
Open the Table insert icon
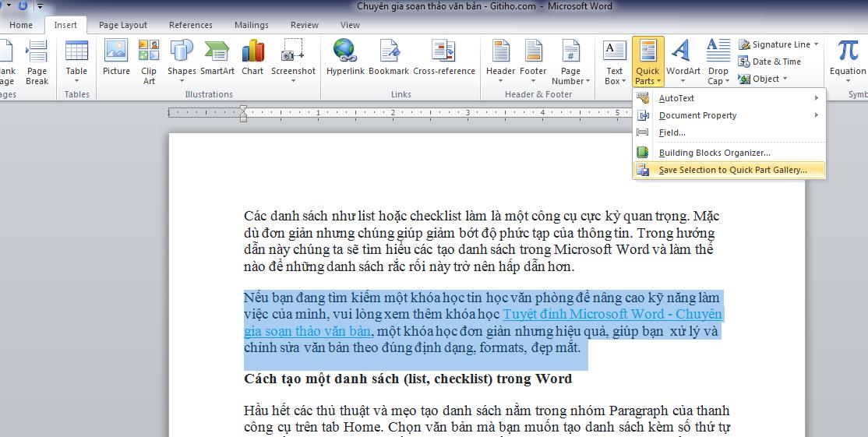click(76, 62)
